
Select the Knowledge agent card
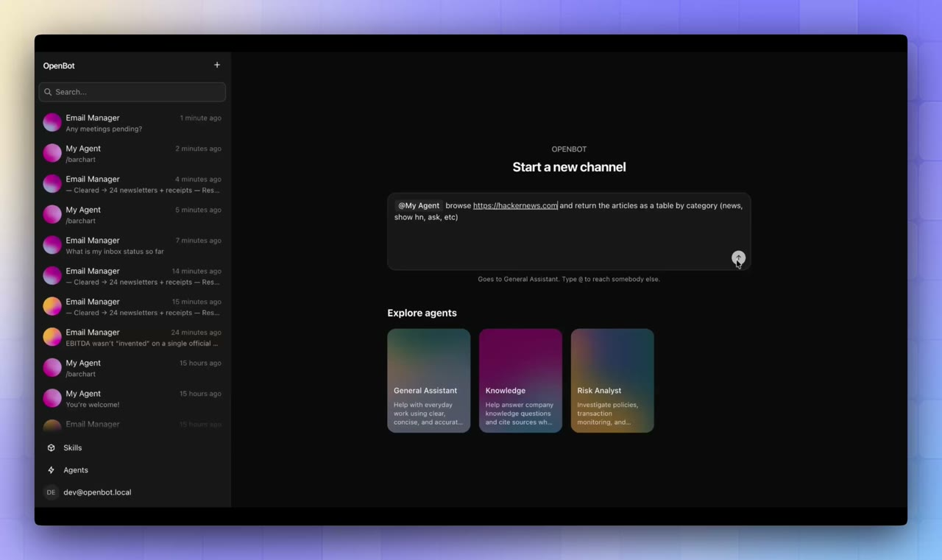click(x=520, y=380)
